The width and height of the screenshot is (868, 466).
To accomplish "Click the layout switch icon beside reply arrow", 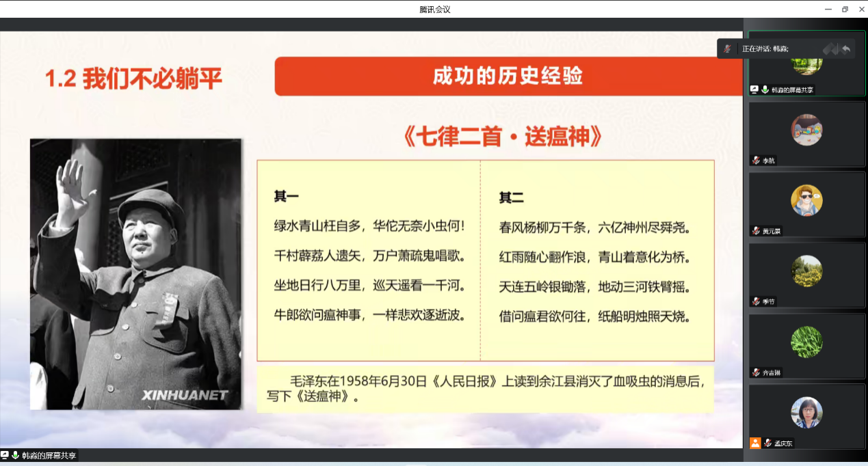I will 830,49.
